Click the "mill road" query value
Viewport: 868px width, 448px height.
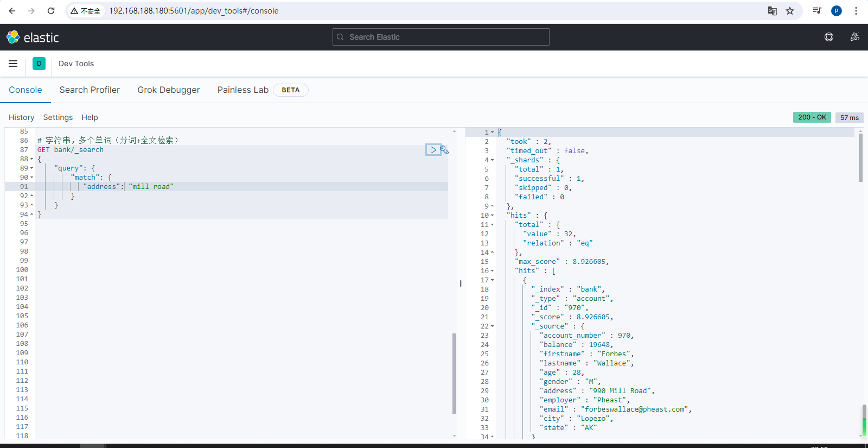point(151,187)
